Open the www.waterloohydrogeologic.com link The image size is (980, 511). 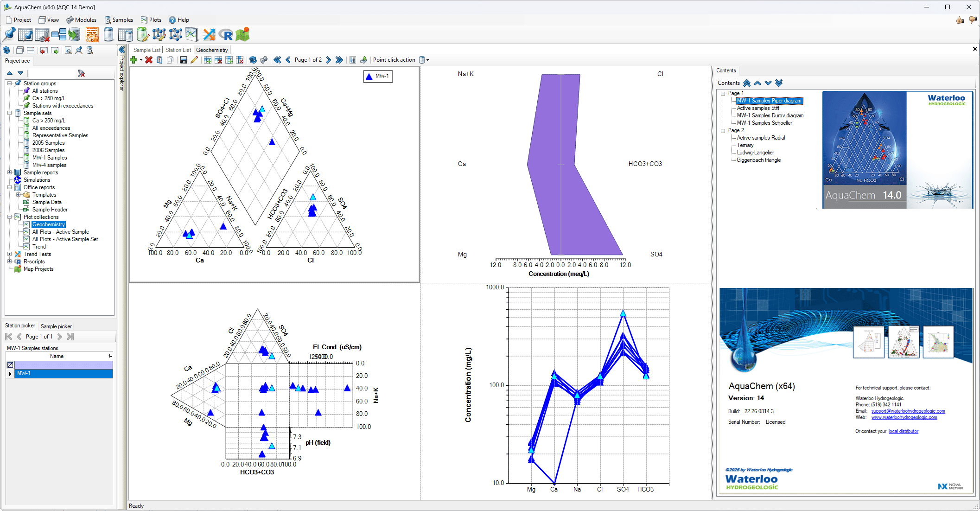coord(904,417)
